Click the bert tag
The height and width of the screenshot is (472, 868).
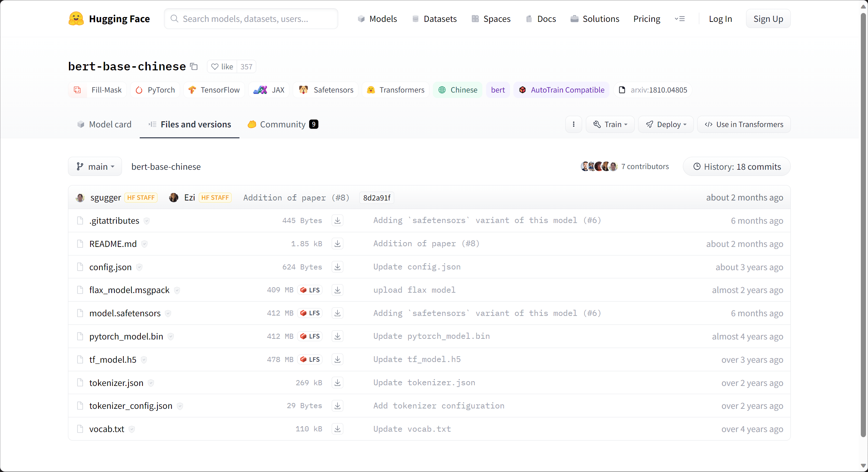click(x=498, y=90)
